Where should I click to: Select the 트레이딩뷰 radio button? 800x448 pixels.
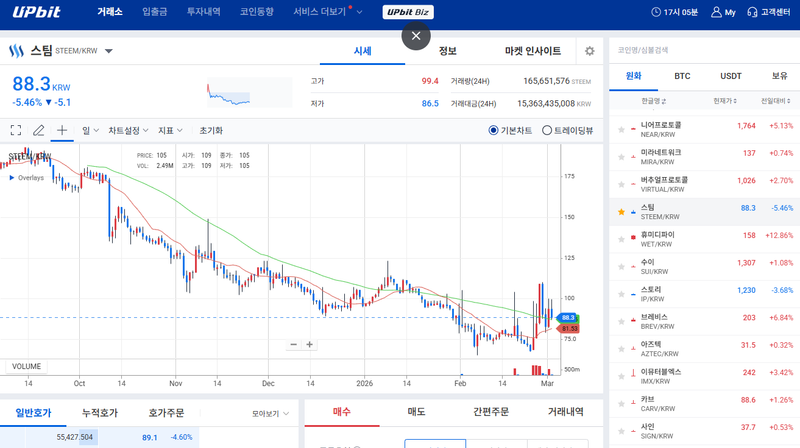(547, 130)
